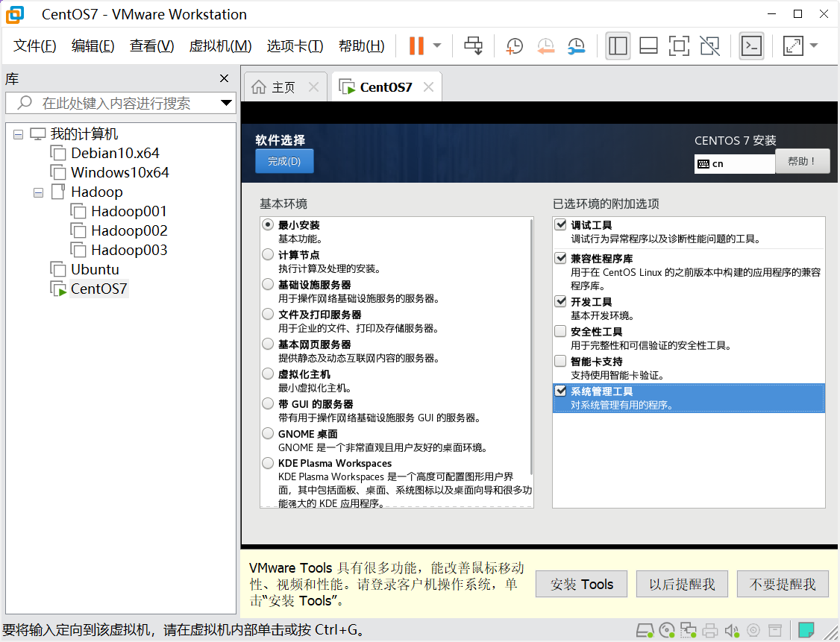Click the stretch guest display icon
840x642 pixels.
(x=793, y=45)
